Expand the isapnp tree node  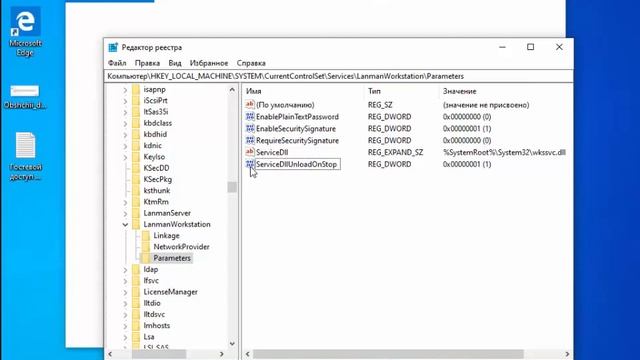[x=125, y=89]
